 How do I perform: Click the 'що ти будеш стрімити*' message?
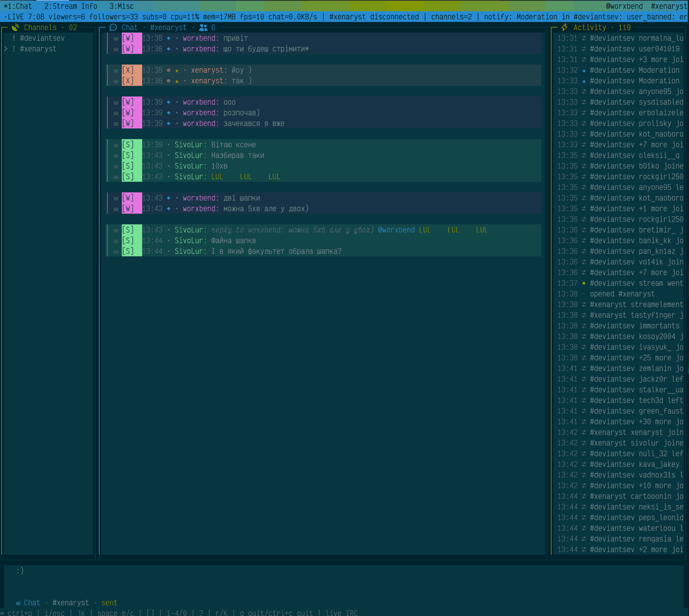tap(266, 49)
